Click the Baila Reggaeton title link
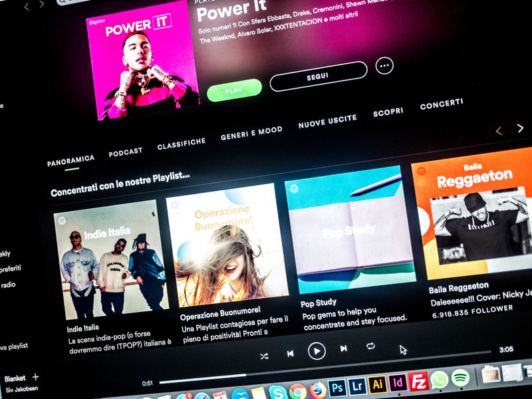Image resolution: width=532 pixels, height=399 pixels. point(458,288)
